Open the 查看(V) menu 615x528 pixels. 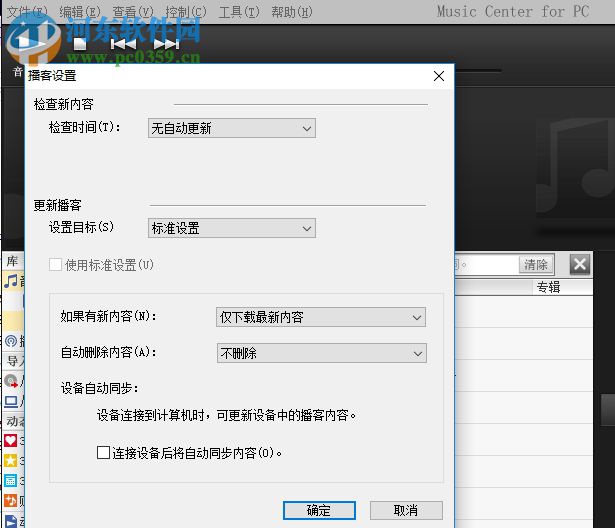click(133, 12)
